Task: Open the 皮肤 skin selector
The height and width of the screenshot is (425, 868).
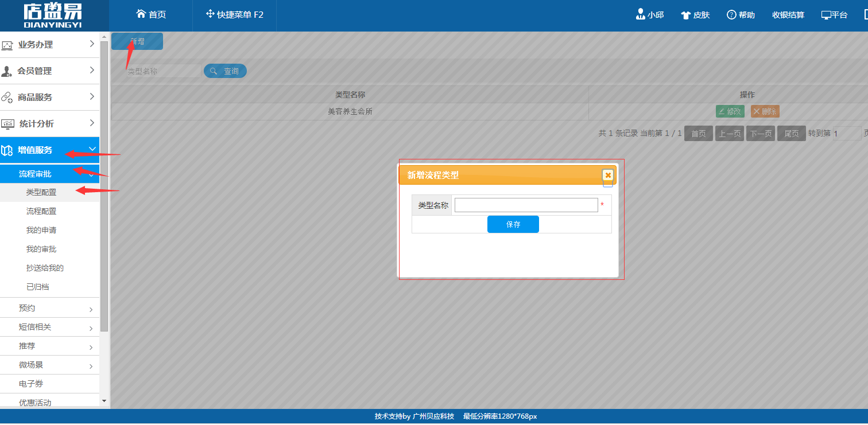Action: click(x=695, y=15)
